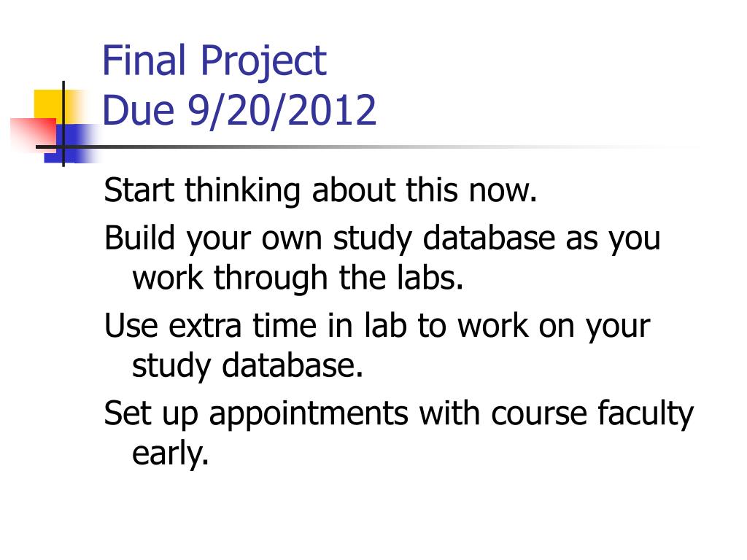The height and width of the screenshot is (560, 747).
Task: Select the word "Project" in the title
Action: pos(263,61)
